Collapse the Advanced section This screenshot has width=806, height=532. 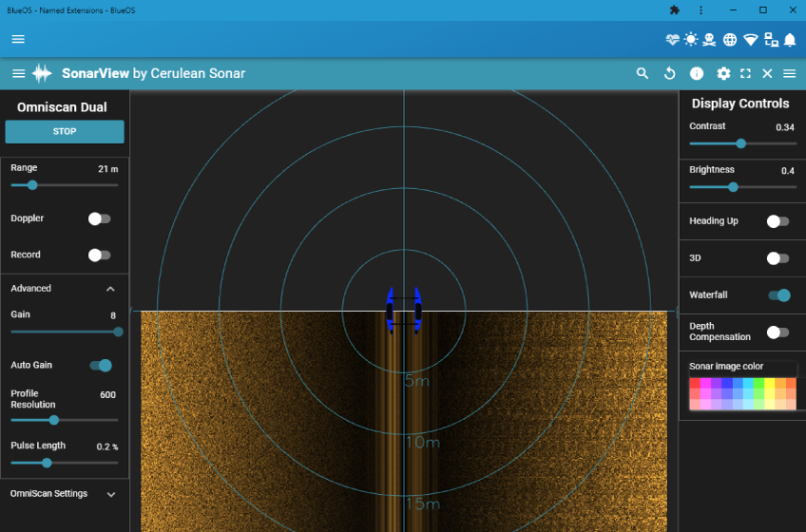tap(110, 289)
